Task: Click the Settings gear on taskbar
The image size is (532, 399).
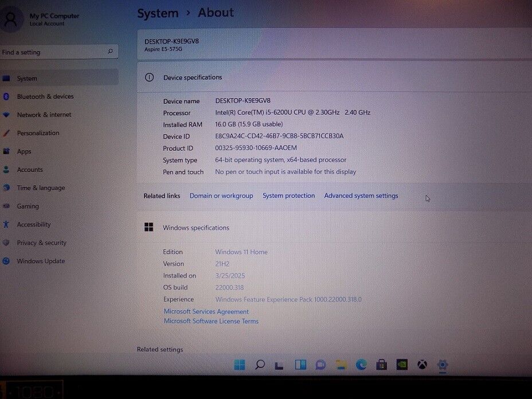Action: 443,365
